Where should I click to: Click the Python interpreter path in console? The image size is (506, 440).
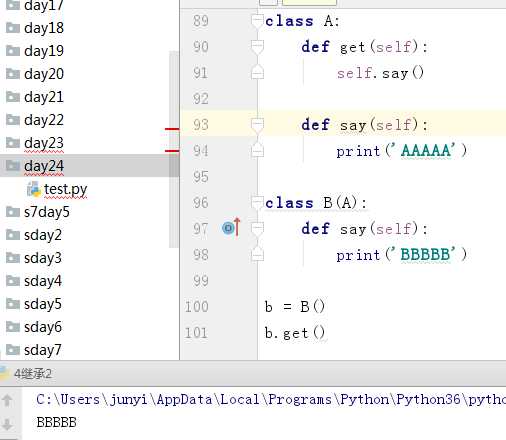tap(271, 399)
